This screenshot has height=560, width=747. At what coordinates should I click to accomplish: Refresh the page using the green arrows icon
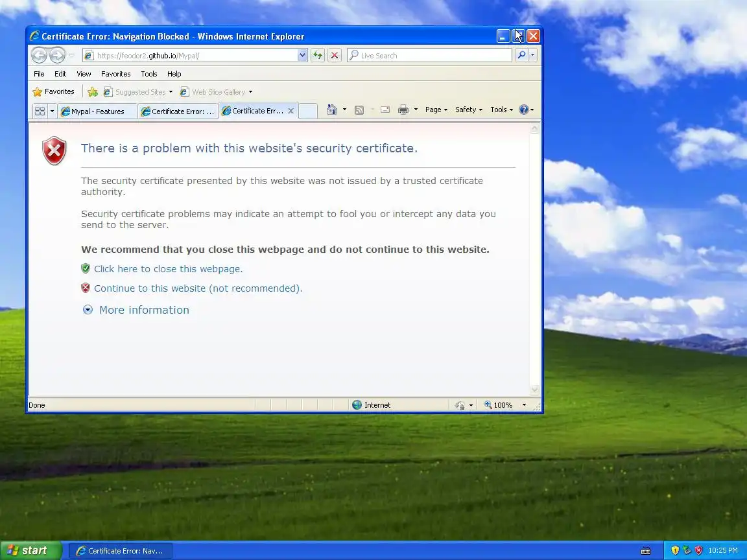point(318,55)
